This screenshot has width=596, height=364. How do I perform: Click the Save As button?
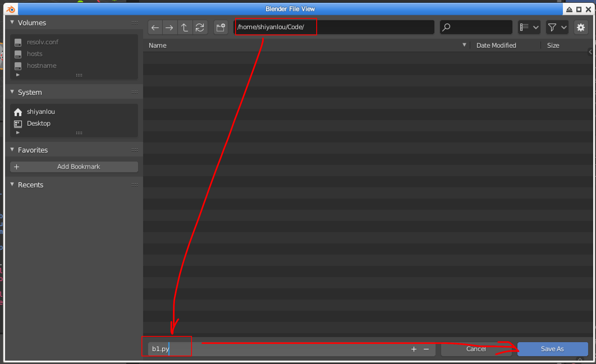(553, 349)
